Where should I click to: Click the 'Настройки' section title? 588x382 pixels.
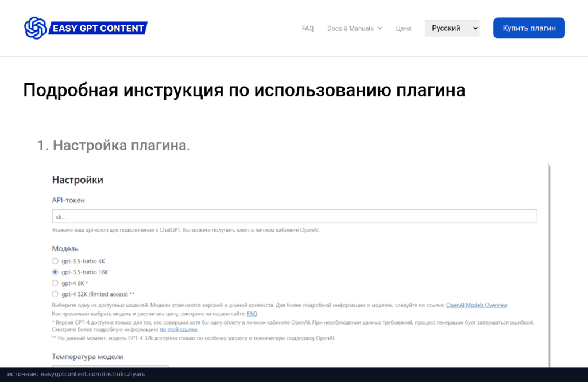click(78, 180)
